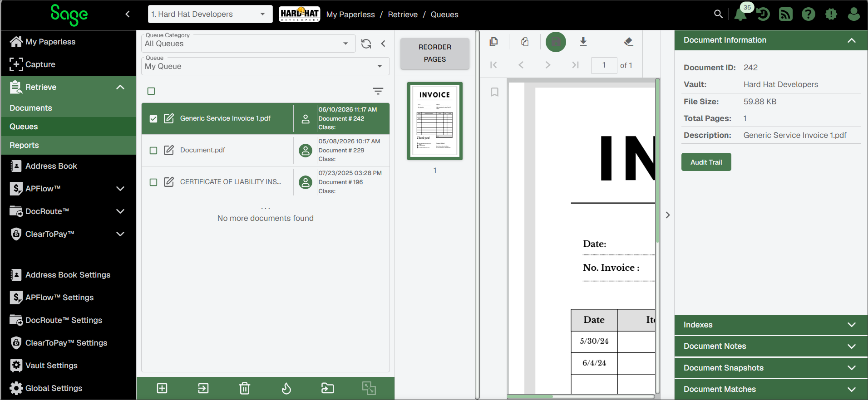Collapse the Retrieve menu section
The width and height of the screenshot is (868, 400).
point(120,87)
